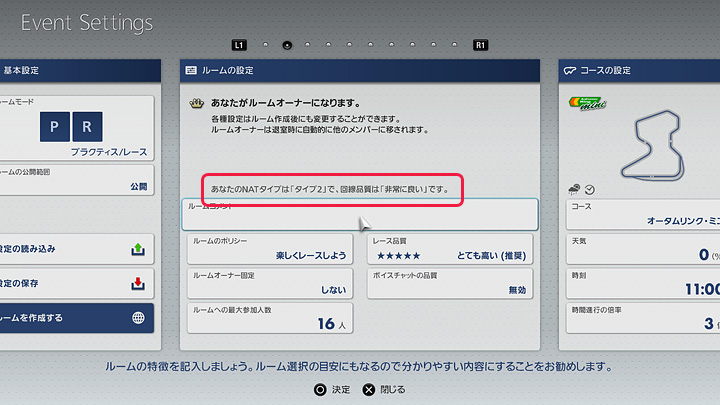720x405 pixels.
Task: Click the save settings red arrow icon
Action: (x=138, y=283)
